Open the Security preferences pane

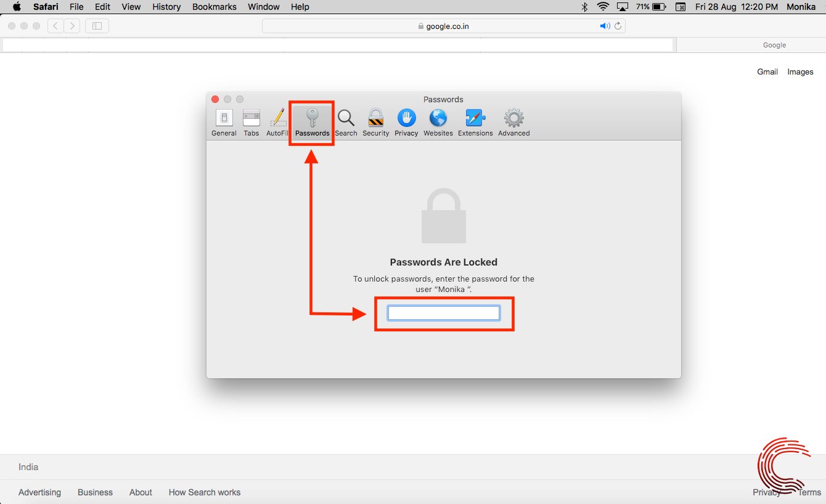pos(376,123)
